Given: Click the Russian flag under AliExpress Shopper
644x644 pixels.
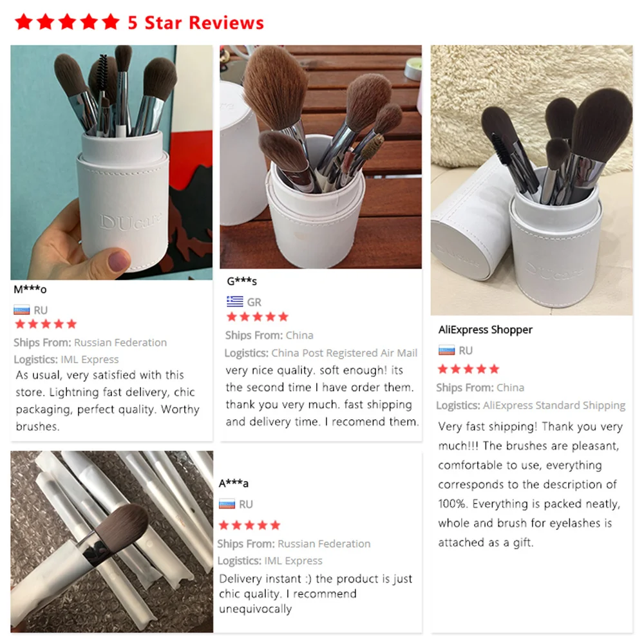Looking at the screenshot, I should [x=446, y=350].
